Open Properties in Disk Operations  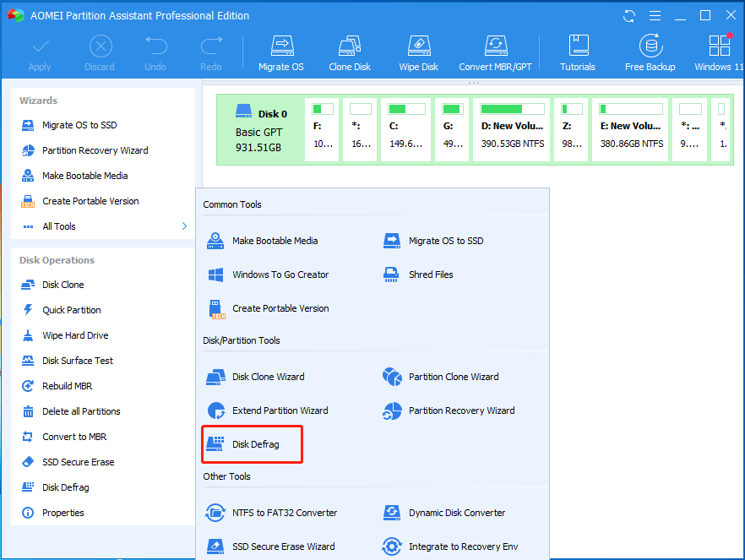[63, 513]
